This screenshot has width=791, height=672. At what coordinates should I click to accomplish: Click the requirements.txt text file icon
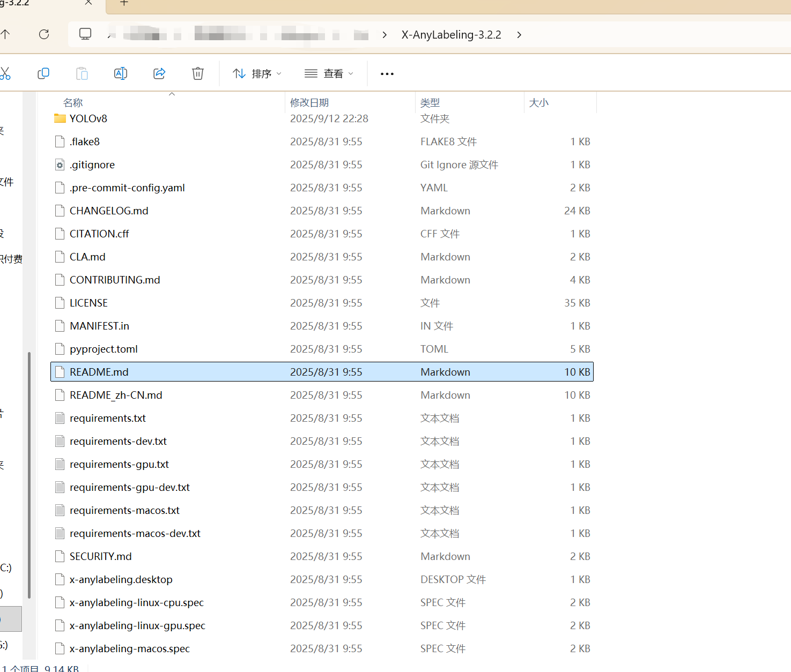[60, 418]
